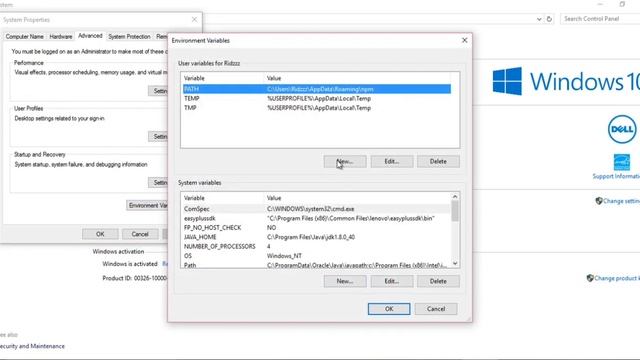The height and width of the screenshot is (360, 640).
Task: Open Security and Maintenance link
Action: click(x=32, y=346)
